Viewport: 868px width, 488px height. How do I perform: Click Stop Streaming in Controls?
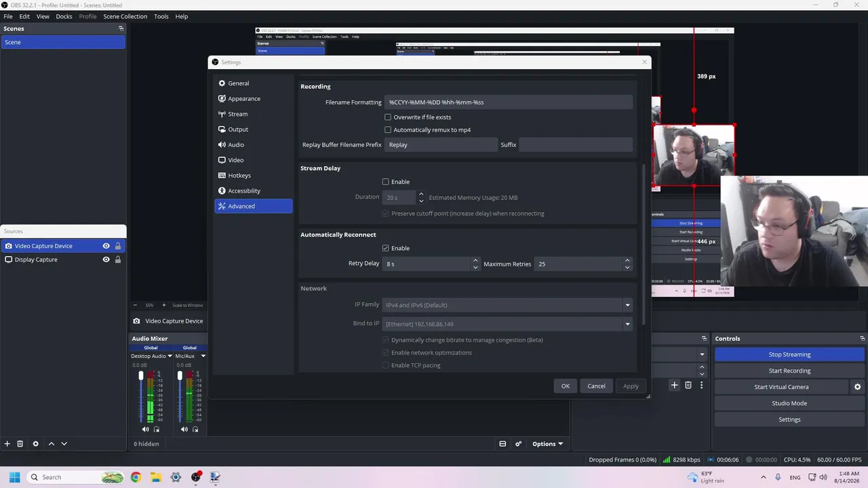(x=789, y=354)
